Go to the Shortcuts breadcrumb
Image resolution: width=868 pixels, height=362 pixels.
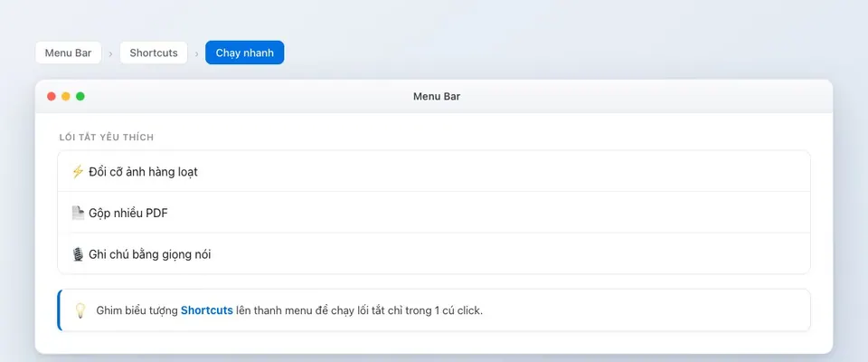pyautogui.click(x=154, y=52)
